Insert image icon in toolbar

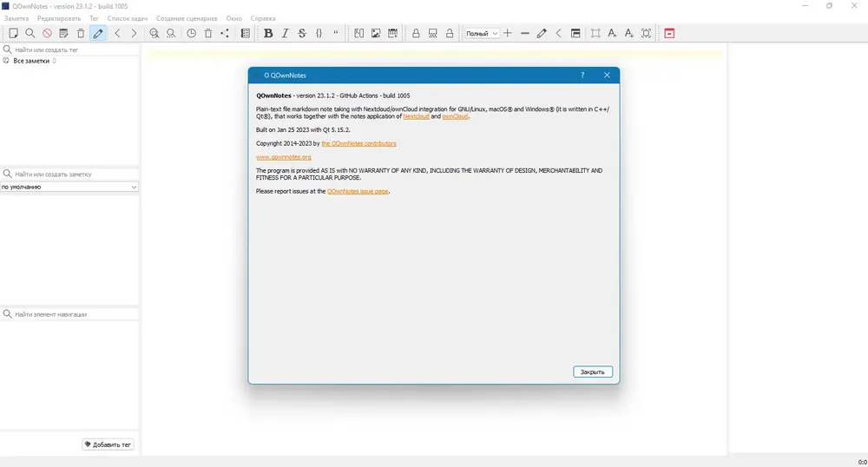coord(376,33)
